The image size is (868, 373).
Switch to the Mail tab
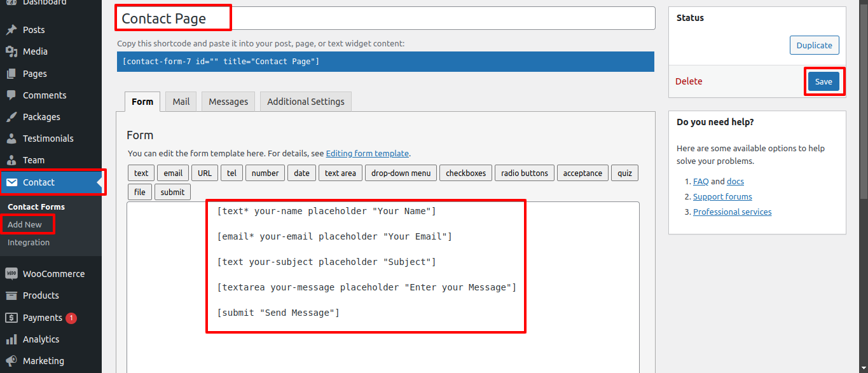pyautogui.click(x=181, y=102)
